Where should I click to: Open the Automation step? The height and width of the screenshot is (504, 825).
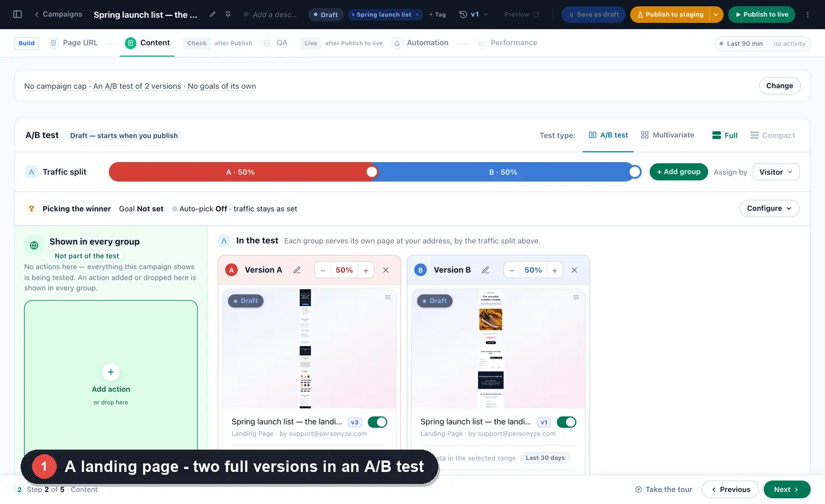coord(420,43)
